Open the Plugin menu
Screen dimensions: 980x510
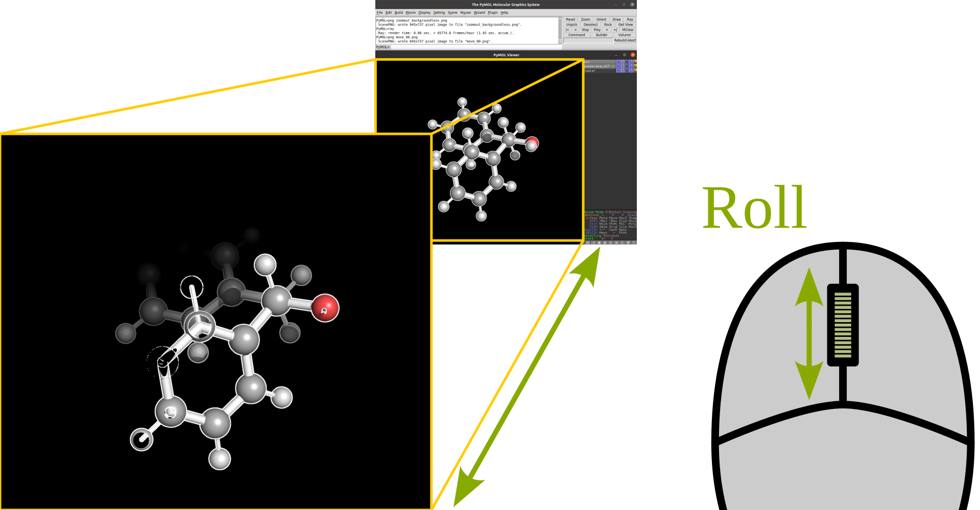tap(493, 13)
